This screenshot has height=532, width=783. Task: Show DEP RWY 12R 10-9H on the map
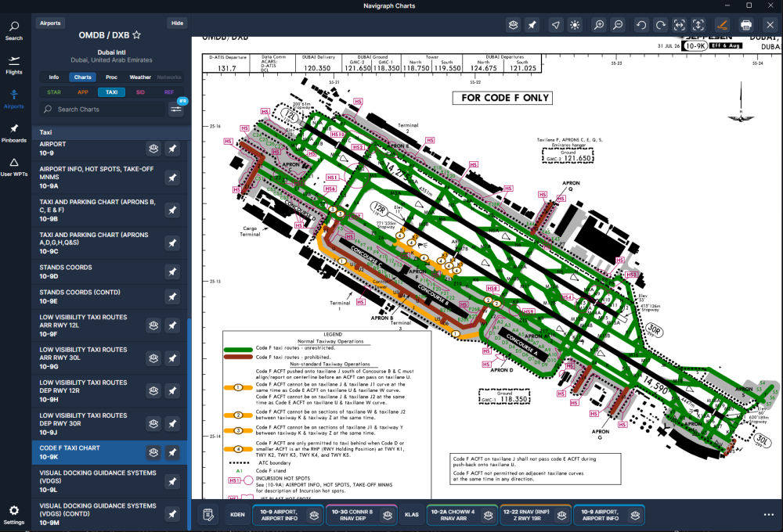click(x=153, y=390)
